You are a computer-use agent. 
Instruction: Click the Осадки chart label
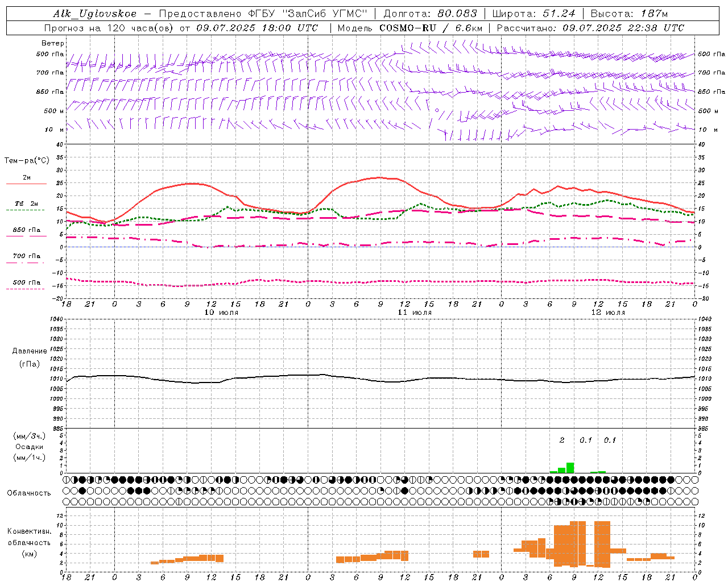(x=29, y=447)
